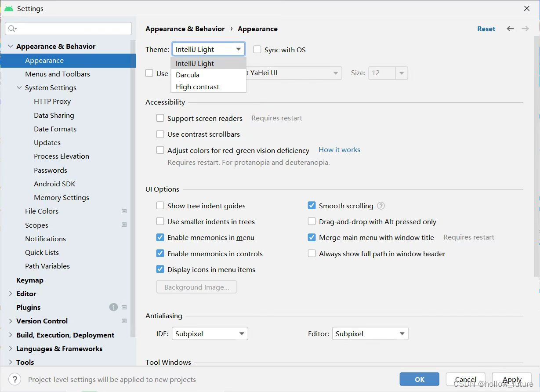Click the Theme dropdown showing IntelliJ Light
This screenshot has height=392, width=540.
(208, 49)
